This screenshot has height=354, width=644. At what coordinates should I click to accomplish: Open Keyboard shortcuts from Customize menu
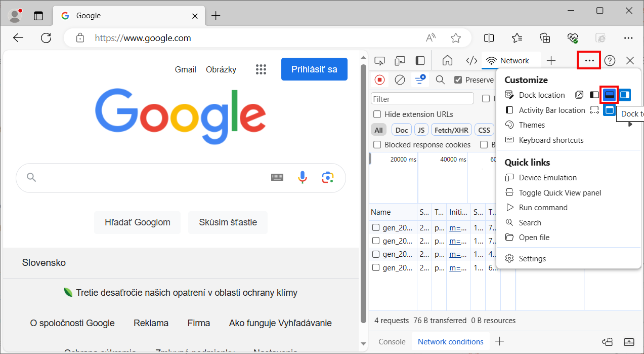[569, 140]
